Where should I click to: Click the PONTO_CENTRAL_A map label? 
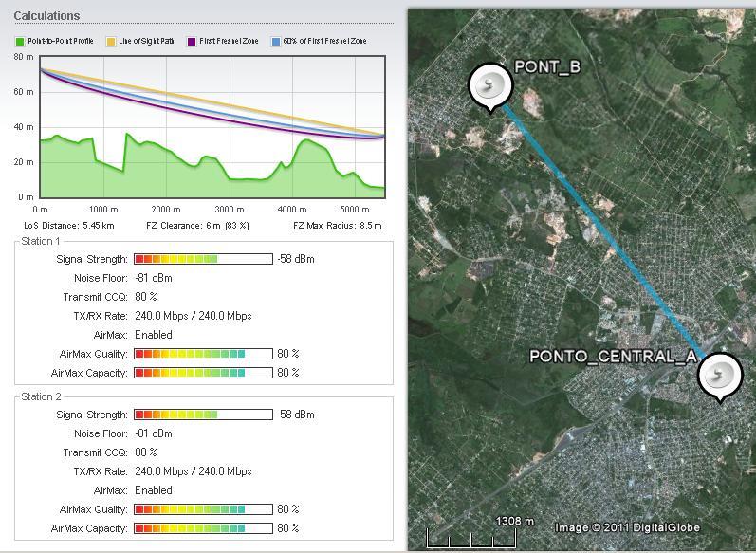(613, 357)
